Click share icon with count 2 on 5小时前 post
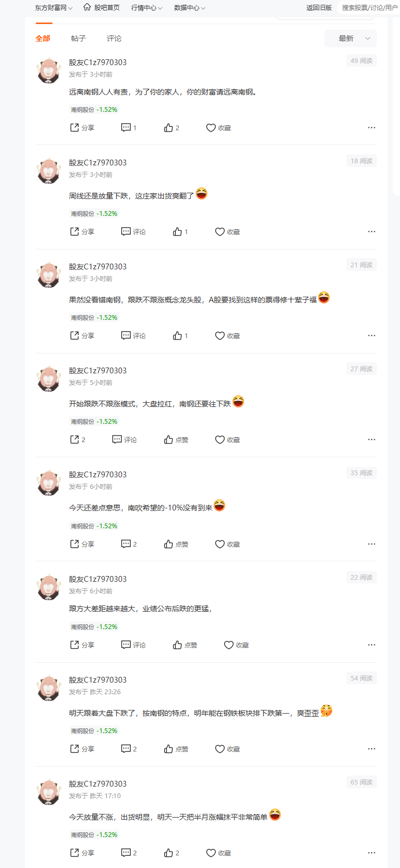Viewport: 400px width, 868px height. point(78,440)
